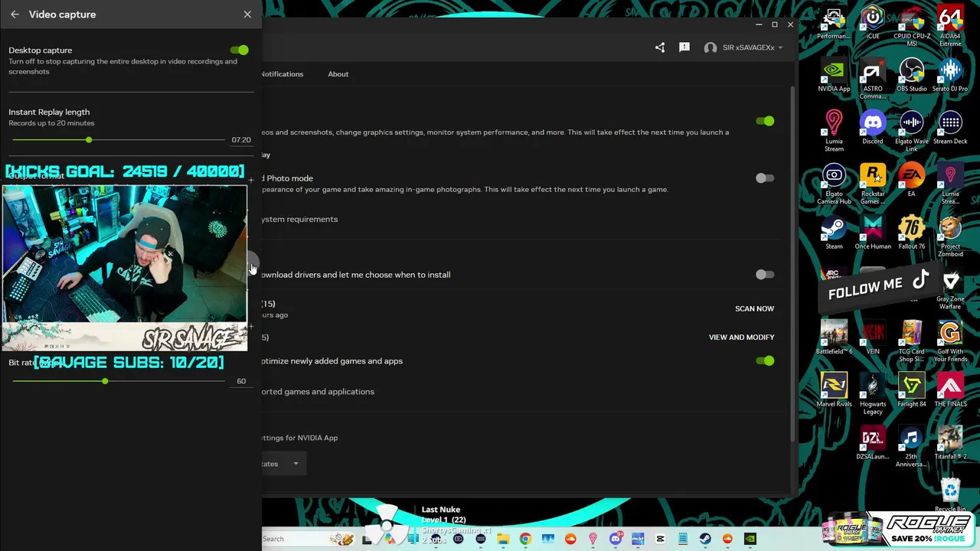980x551 pixels.
Task: Open Google Chrome from the taskbar
Action: tap(525, 539)
